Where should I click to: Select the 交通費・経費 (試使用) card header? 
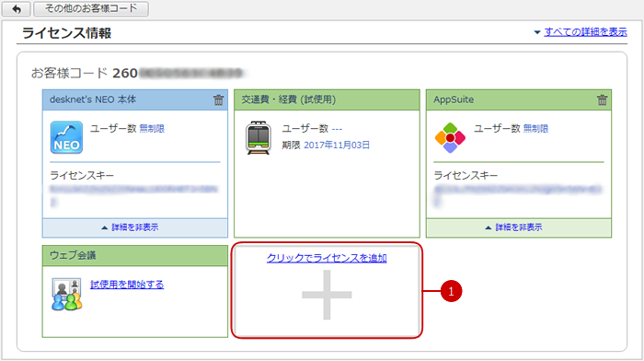point(327,99)
